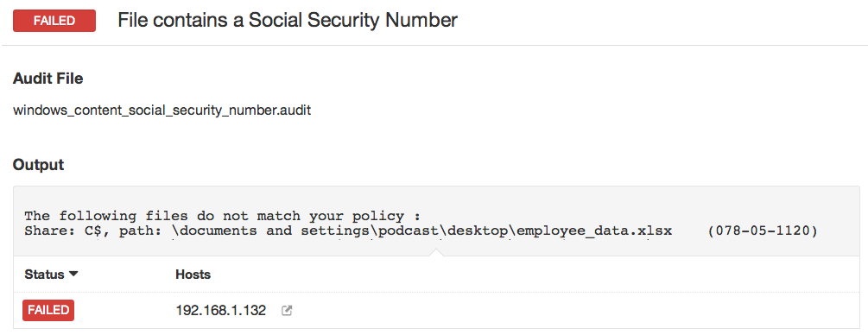Open external link icon next to 192.168.1.132
The image size is (868, 335).
(x=287, y=311)
